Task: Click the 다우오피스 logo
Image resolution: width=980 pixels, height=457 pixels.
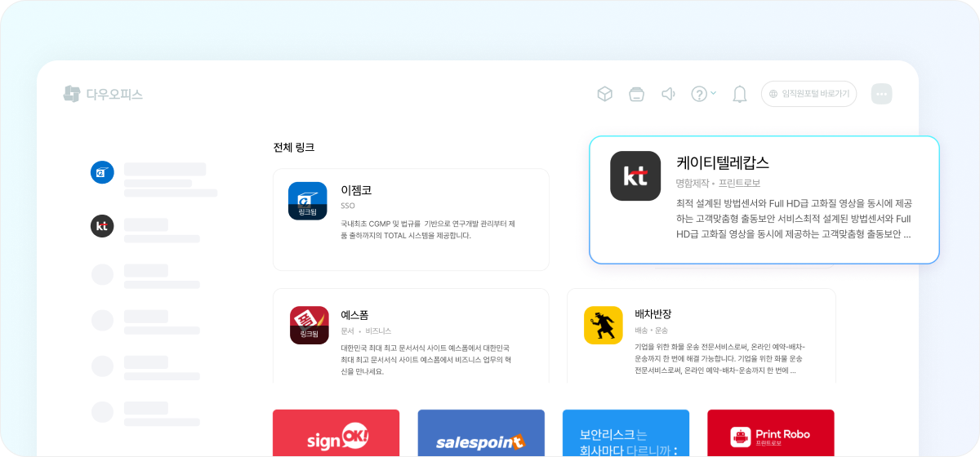Action: point(103,94)
